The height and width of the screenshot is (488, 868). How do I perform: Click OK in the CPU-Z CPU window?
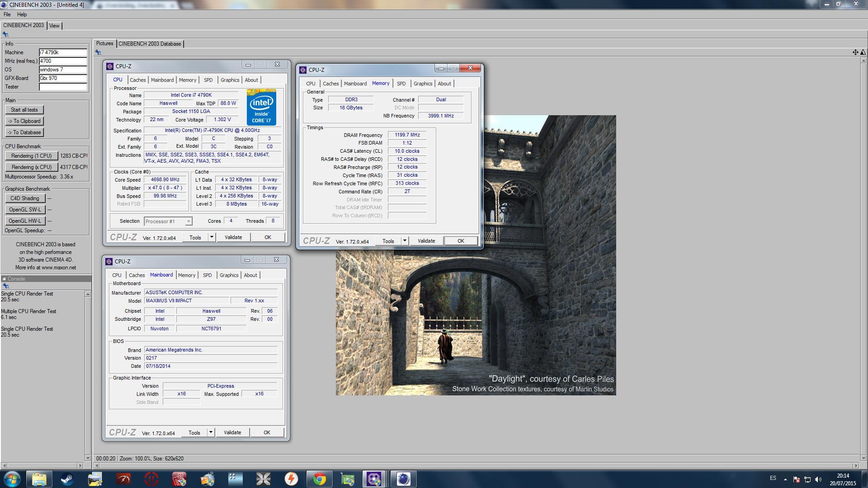[268, 237]
